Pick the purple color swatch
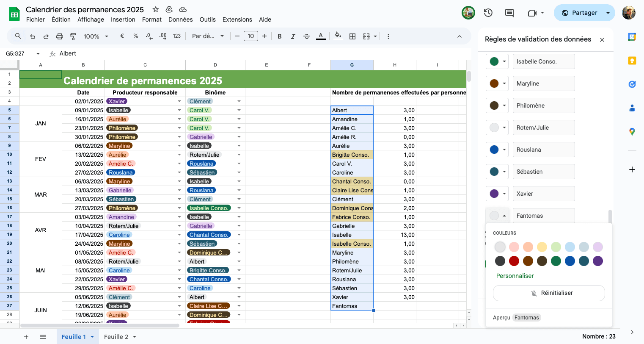Screen dimensions: 644x344 click(598, 261)
